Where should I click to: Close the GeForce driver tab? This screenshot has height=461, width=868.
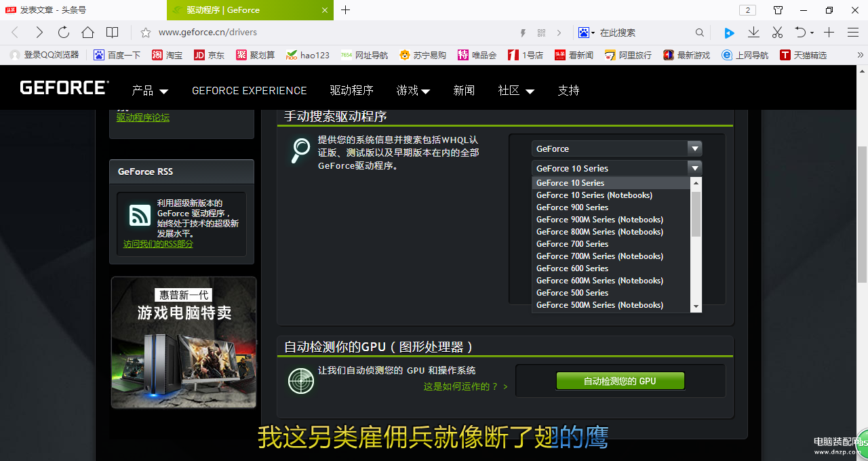(x=325, y=10)
